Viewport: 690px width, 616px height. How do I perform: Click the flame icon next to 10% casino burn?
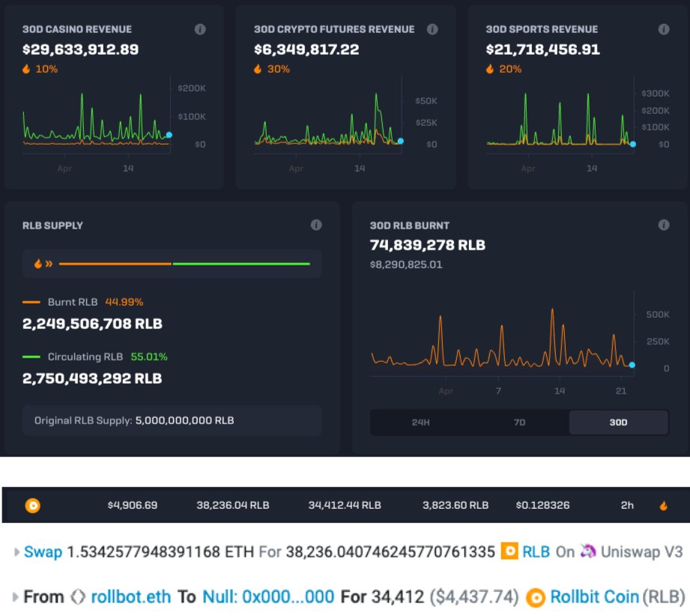26,69
